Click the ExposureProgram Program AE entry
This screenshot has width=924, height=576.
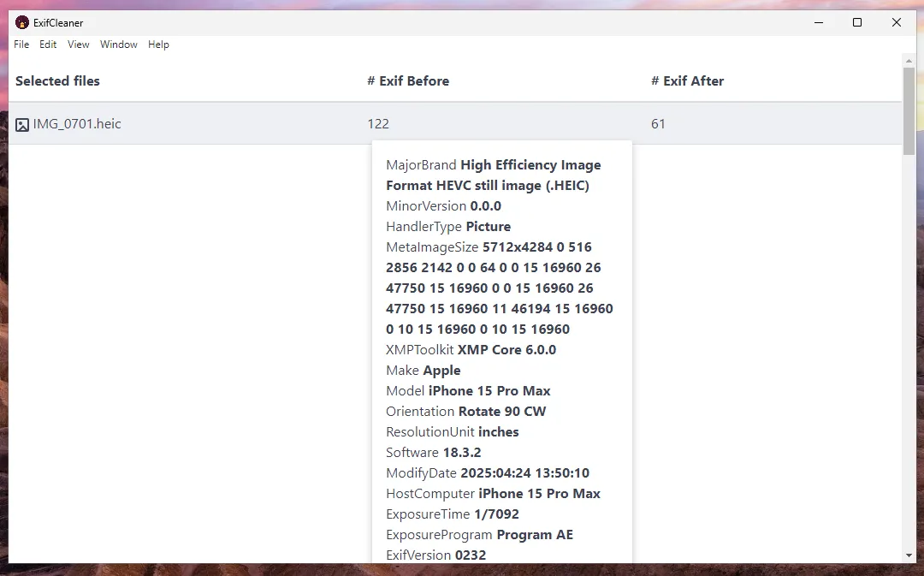click(480, 535)
